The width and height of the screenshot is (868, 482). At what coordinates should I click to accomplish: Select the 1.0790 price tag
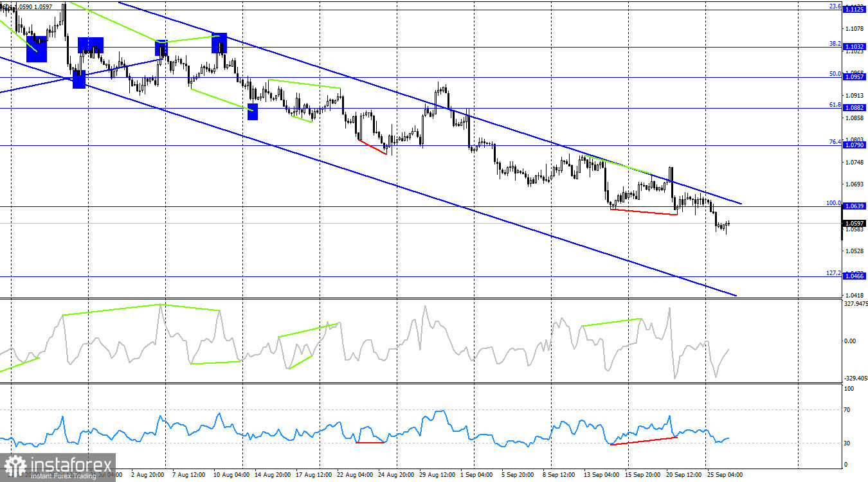(855, 146)
